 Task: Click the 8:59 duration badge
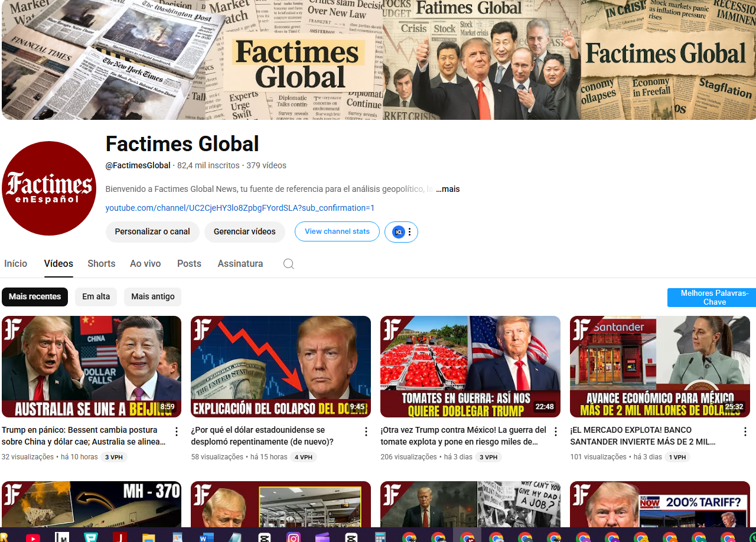point(168,407)
